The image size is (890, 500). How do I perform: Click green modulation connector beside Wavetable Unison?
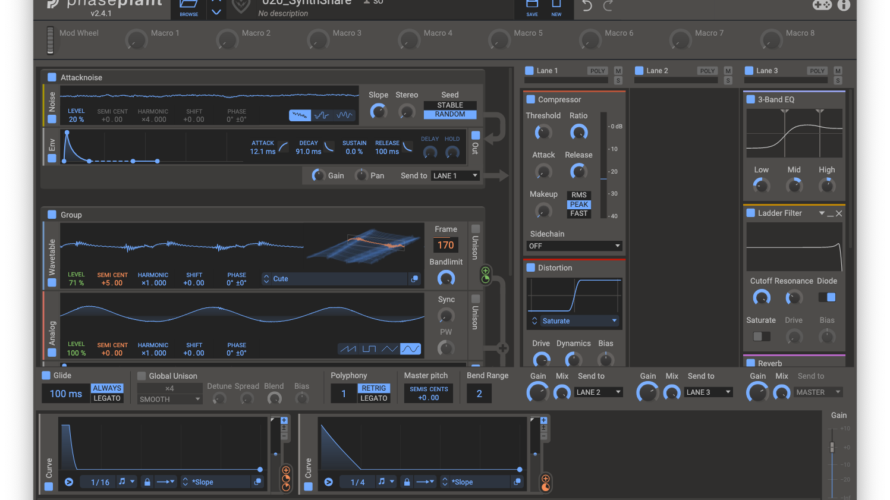point(485,275)
